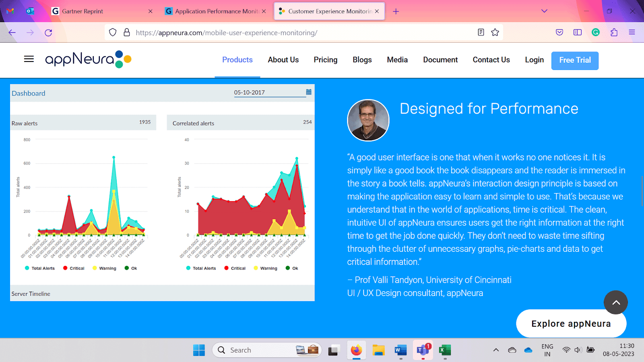The height and width of the screenshot is (362, 644).
Task: Toggle reader view in the address bar
Action: click(481, 33)
